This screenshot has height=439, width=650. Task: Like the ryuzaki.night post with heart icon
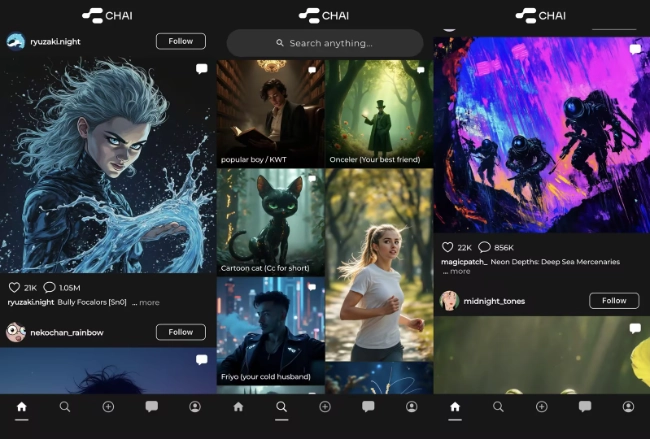tap(14, 288)
